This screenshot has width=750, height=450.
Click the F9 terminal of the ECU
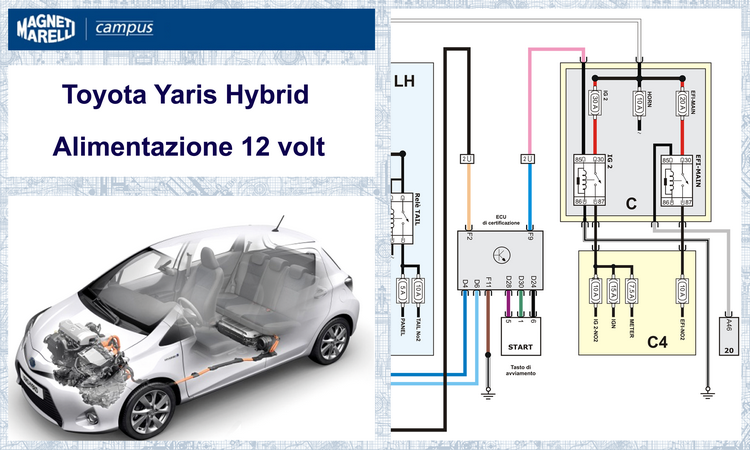click(529, 235)
